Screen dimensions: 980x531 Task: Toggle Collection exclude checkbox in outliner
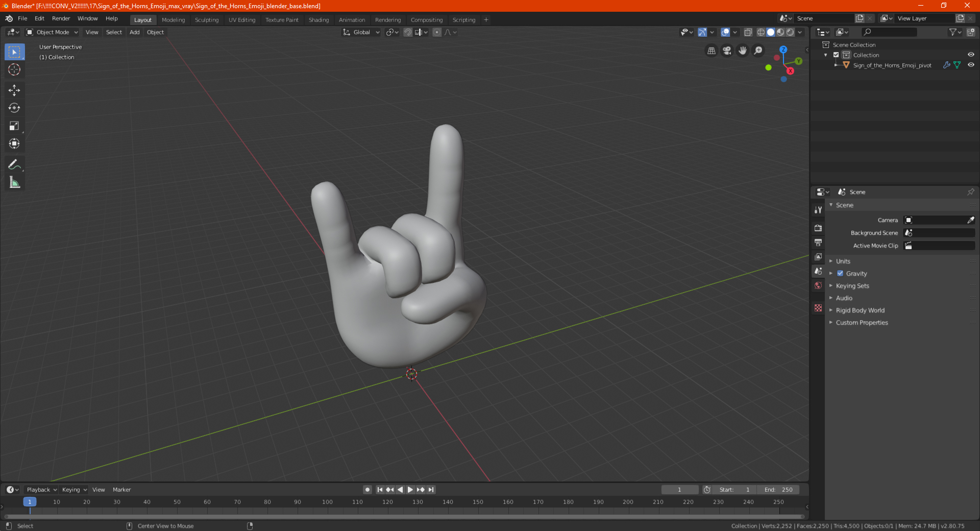(x=836, y=55)
